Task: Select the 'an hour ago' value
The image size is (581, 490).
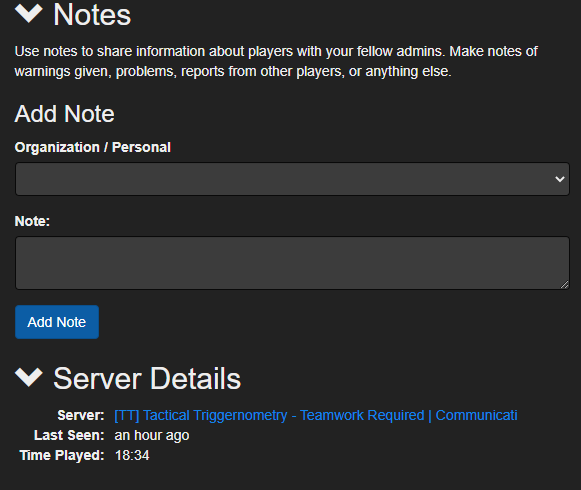Action: (x=152, y=436)
